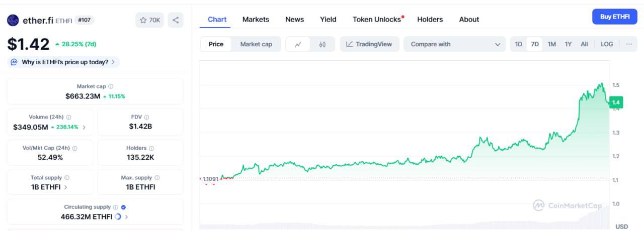Click the share icon next to the watchlist count
This screenshot has height=231, width=644.
(176, 20)
